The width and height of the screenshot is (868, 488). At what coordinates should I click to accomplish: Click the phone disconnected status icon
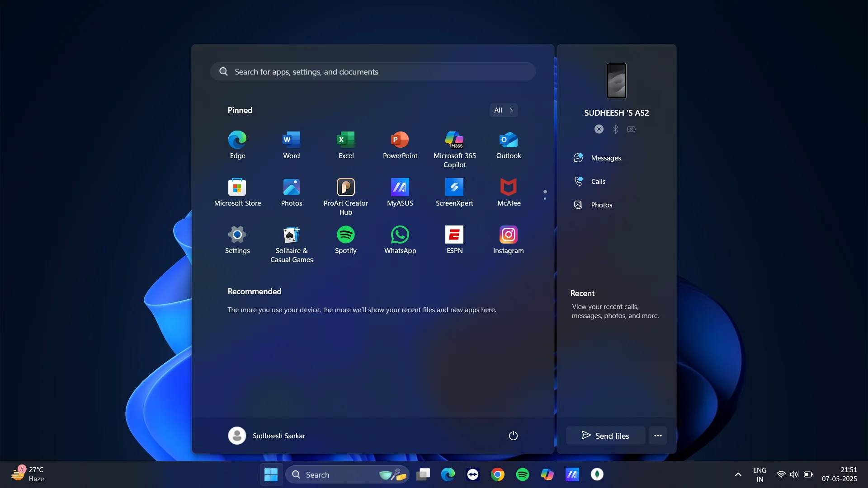[x=599, y=129]
